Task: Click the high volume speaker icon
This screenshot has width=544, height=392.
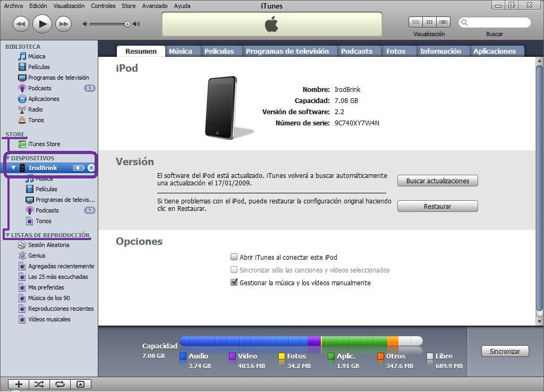Action: 137,24
